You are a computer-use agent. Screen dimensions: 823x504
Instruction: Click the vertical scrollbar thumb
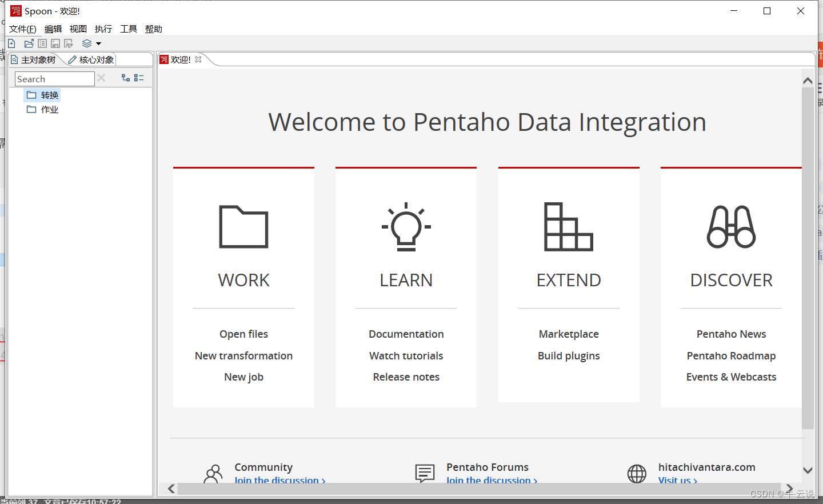(x=808, y=258)
